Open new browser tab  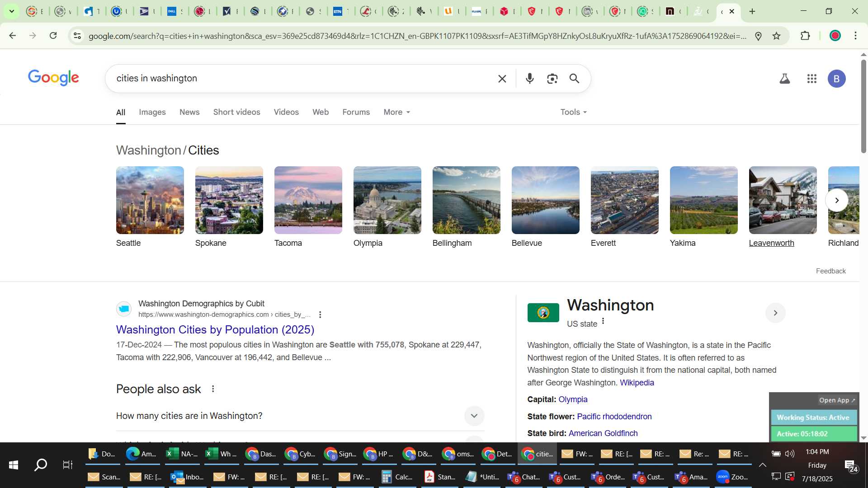click(752, 11)
